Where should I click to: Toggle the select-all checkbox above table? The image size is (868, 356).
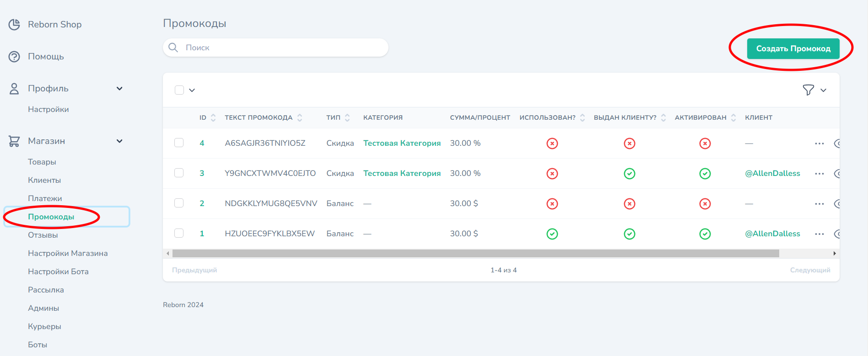click(x=179, y=90)
